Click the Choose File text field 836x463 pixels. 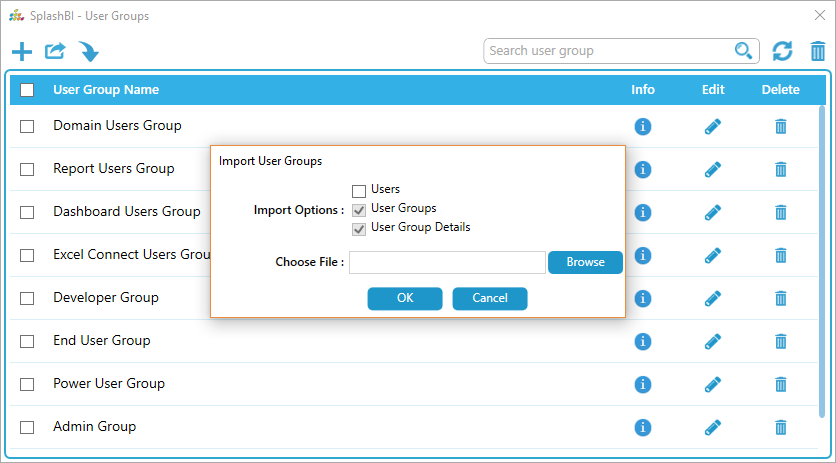pyautogui.click(x=447, y=262)
